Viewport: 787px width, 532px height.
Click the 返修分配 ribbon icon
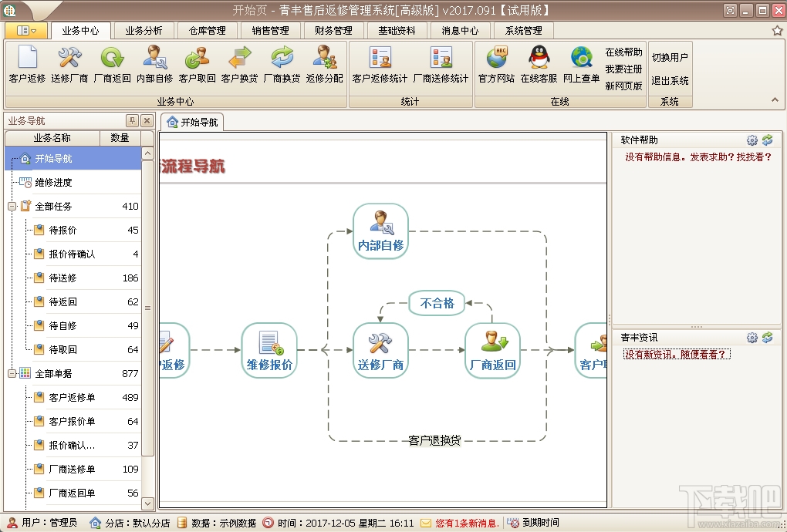[x=324, y=64]
